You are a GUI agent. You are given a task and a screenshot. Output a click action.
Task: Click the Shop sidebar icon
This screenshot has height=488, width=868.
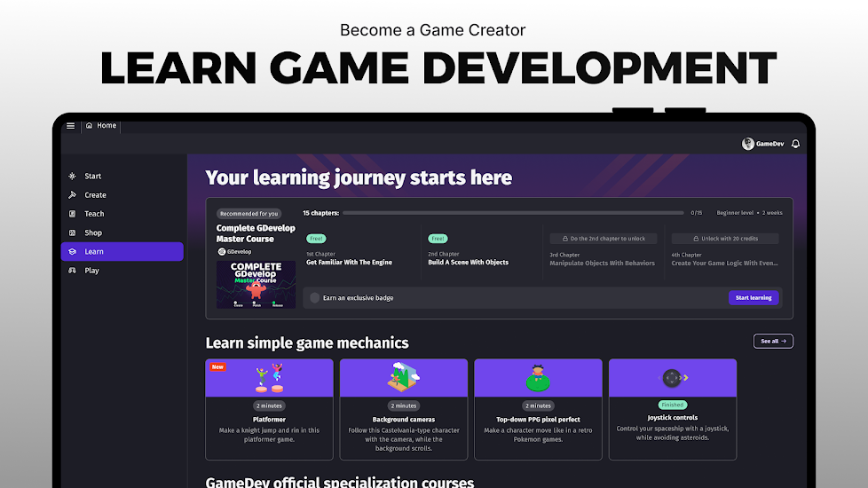(x=73, y=233)
